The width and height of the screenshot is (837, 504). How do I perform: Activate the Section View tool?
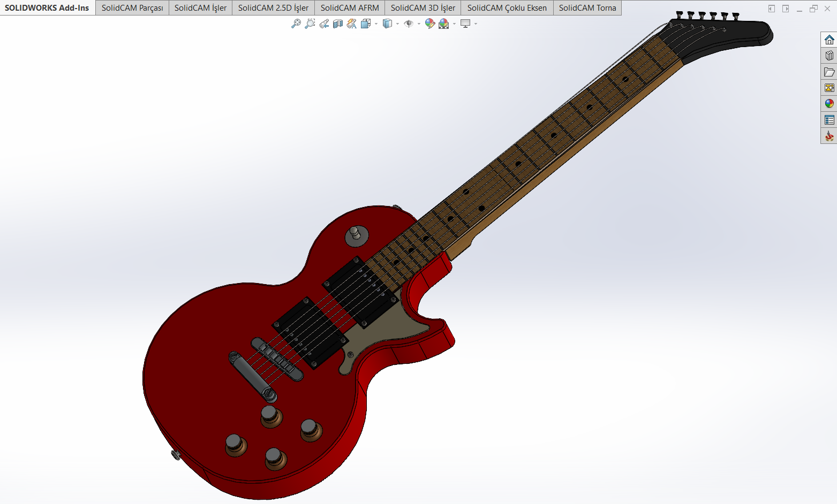(x=338, y=24)
